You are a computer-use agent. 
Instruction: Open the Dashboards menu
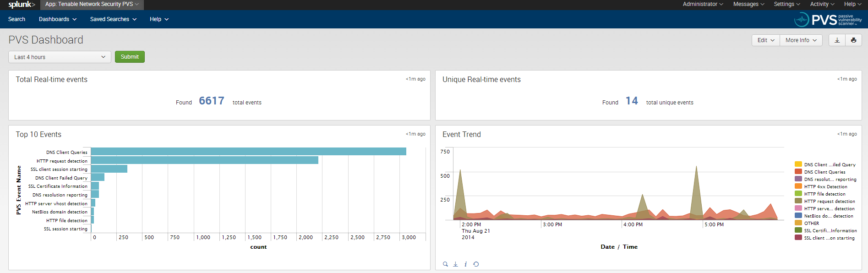pyautogui.click(x=58, y=19)
